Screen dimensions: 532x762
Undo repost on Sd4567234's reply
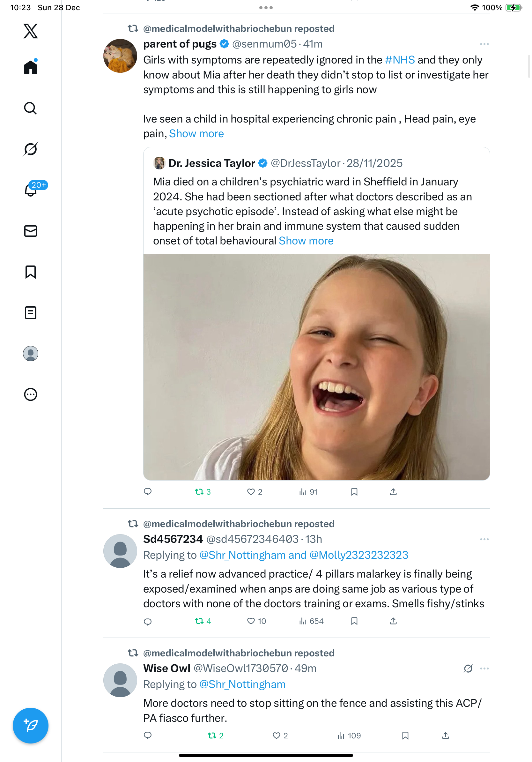coord(200,621)
